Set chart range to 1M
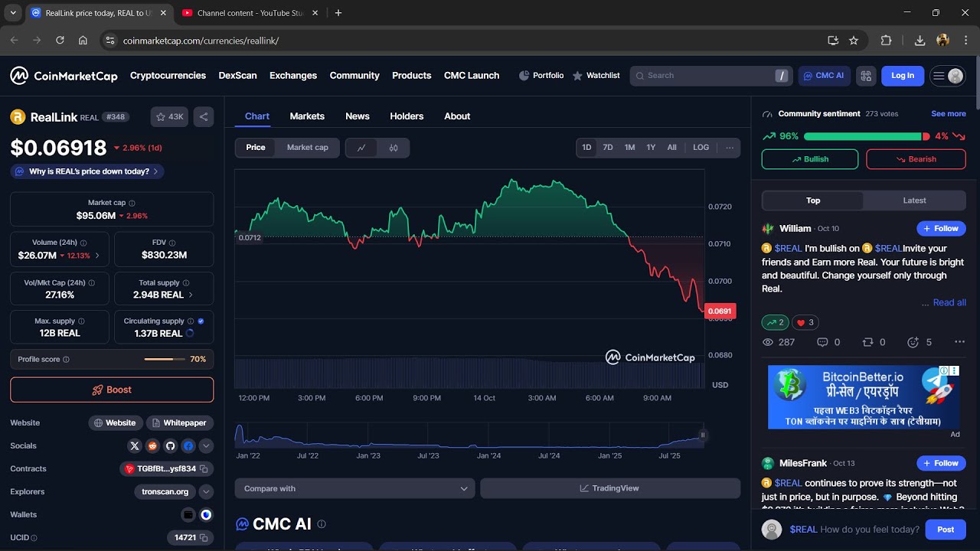 [629, 148]
